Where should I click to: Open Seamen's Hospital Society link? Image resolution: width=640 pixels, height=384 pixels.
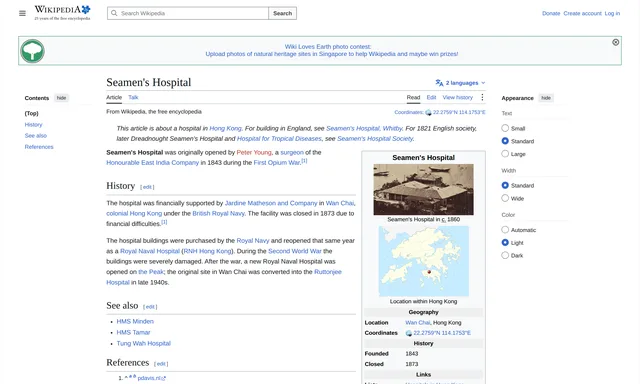375,139
